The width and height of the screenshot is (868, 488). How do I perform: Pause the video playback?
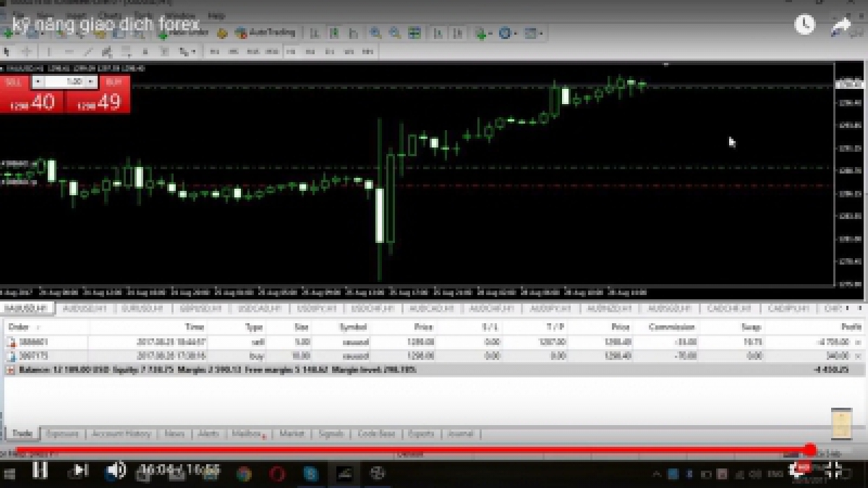pos(40,471)
